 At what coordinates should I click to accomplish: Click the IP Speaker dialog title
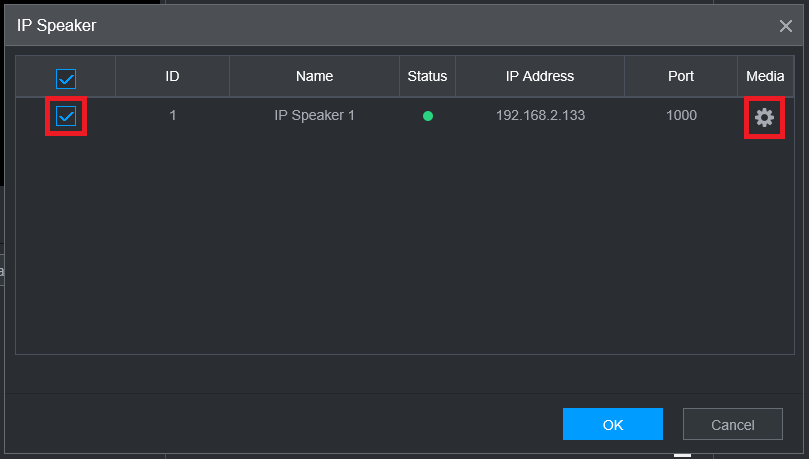click(x=57, y=26)
